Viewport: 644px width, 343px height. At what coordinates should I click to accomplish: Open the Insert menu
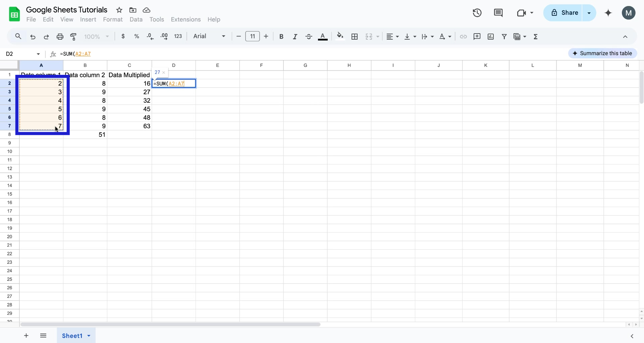coord(88,19)
